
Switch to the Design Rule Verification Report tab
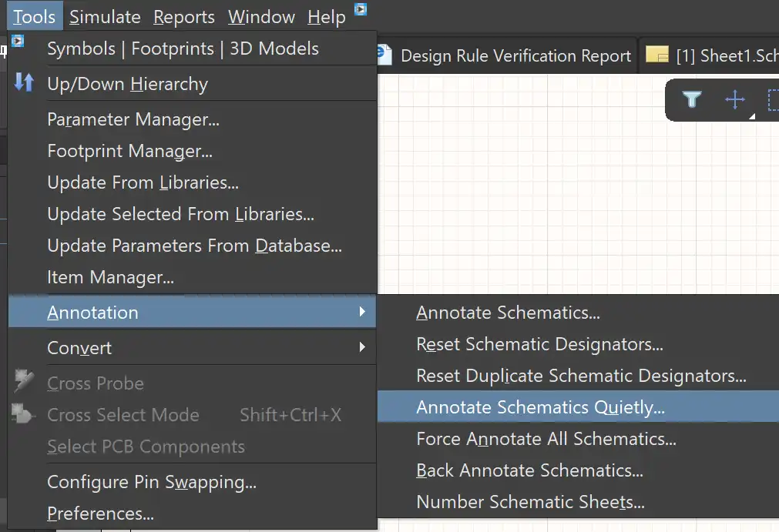(515, 55)
